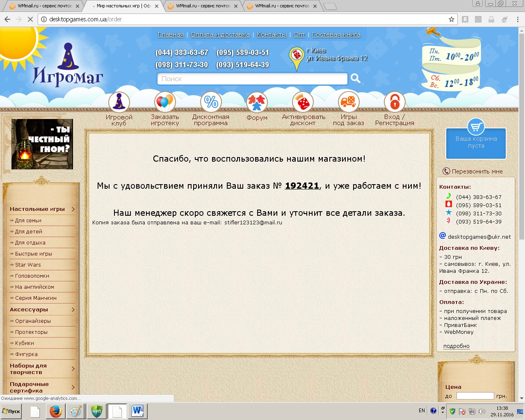Viewport: 525px width, 420px height.
Task: Open the Игры под заказ truck icon
Action: (349, 102)
